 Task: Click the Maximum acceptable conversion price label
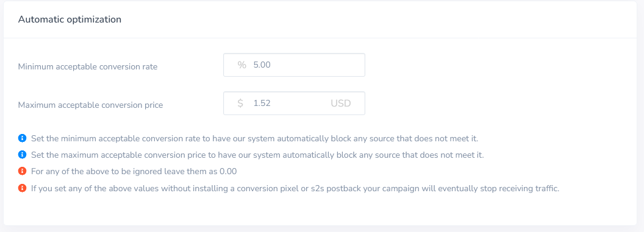[90, 105]
